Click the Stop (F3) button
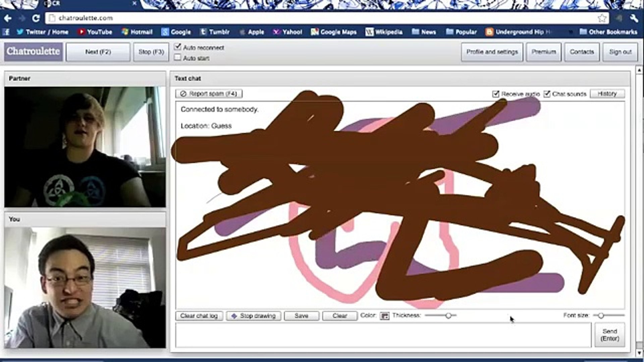The width and height of the screenshot is (644, 362). (x=151, y=52)
